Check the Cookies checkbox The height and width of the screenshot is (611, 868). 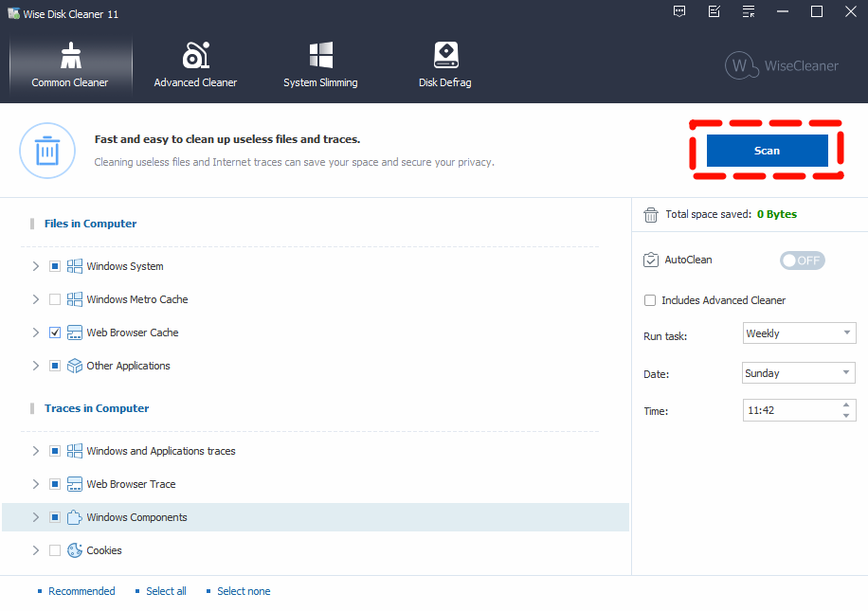click(55, 550)
